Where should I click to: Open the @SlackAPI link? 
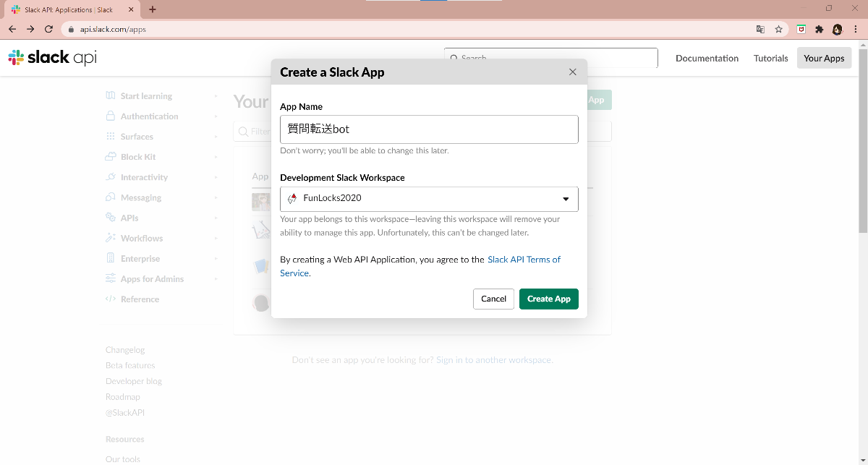(x=125, y=413)
